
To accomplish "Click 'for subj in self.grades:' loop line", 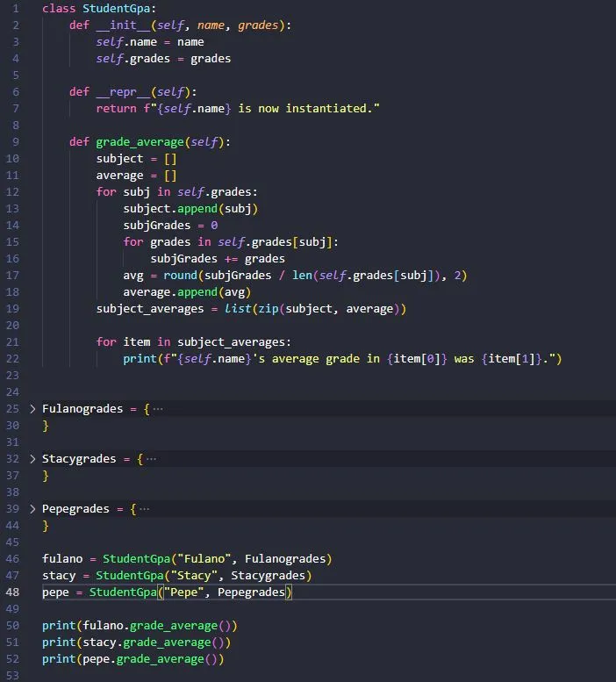I will click(x=177, y=192).
